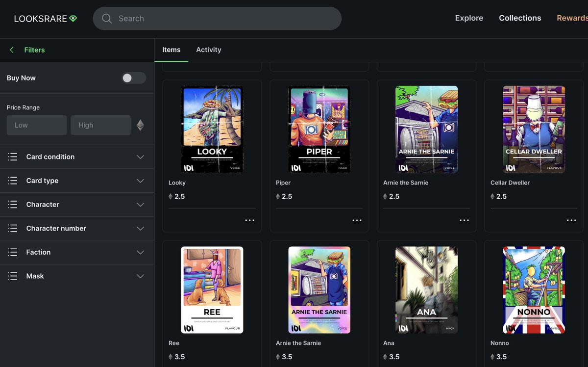Click the Price Range label
Viewport: 588px width, 367px height.
click(23, 107)
